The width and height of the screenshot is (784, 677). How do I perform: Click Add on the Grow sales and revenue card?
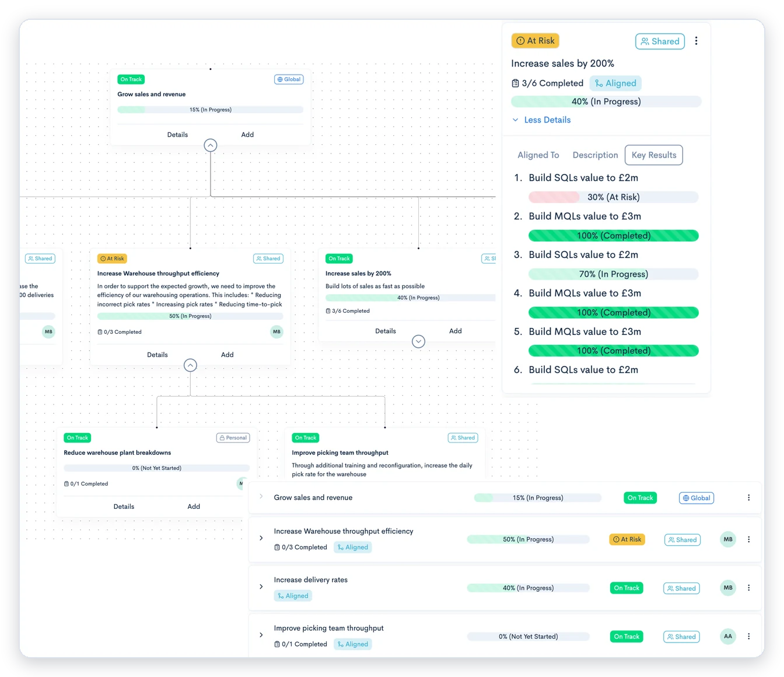point(247,135)
